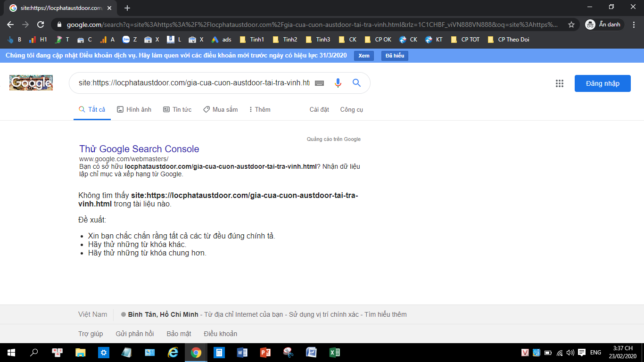Screen dimensions: 644x362
Task: Submit search with the magnifier icon
Action: [356, 83]
